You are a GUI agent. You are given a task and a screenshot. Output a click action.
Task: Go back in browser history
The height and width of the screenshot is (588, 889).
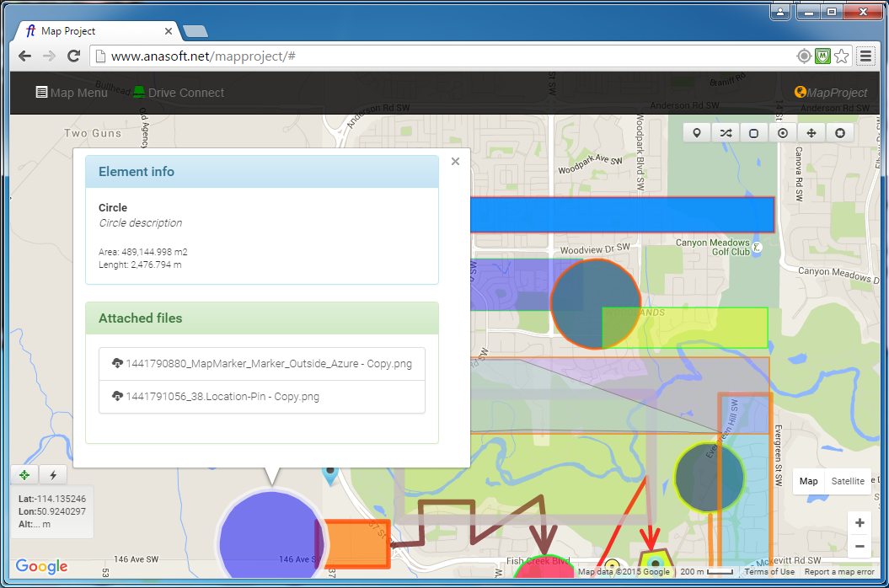[x=24, y=56]
